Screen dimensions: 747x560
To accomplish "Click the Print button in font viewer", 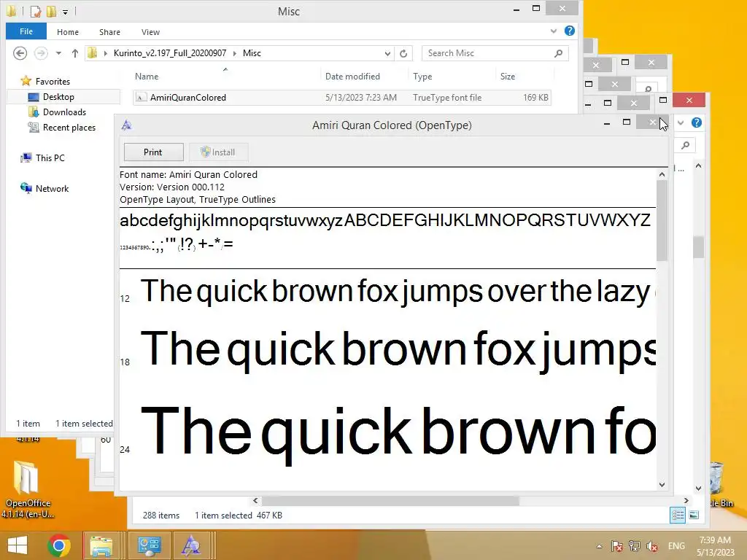I will coord(153,152).
